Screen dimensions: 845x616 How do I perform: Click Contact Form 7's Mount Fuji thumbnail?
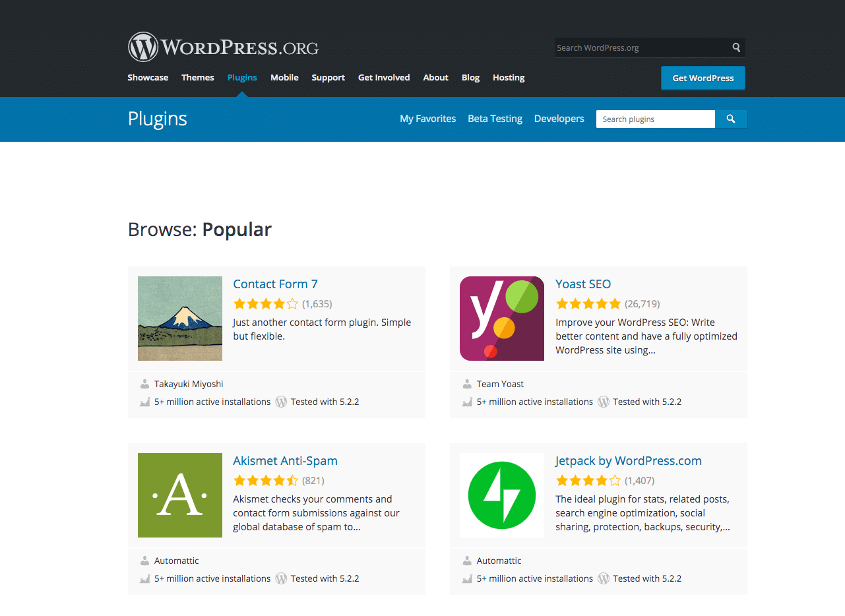coord(179,319)
